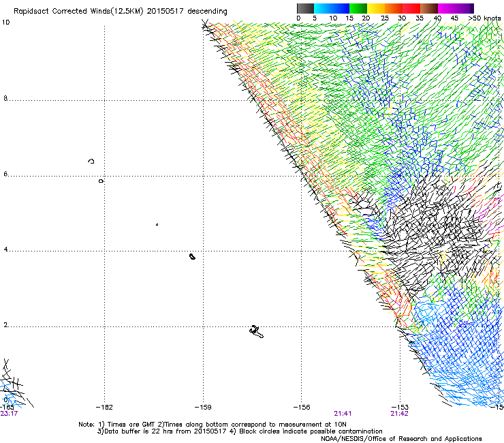504x443 pixels.
Task: Click the red 30-35 knots color segment
Action: coord(411,9)
